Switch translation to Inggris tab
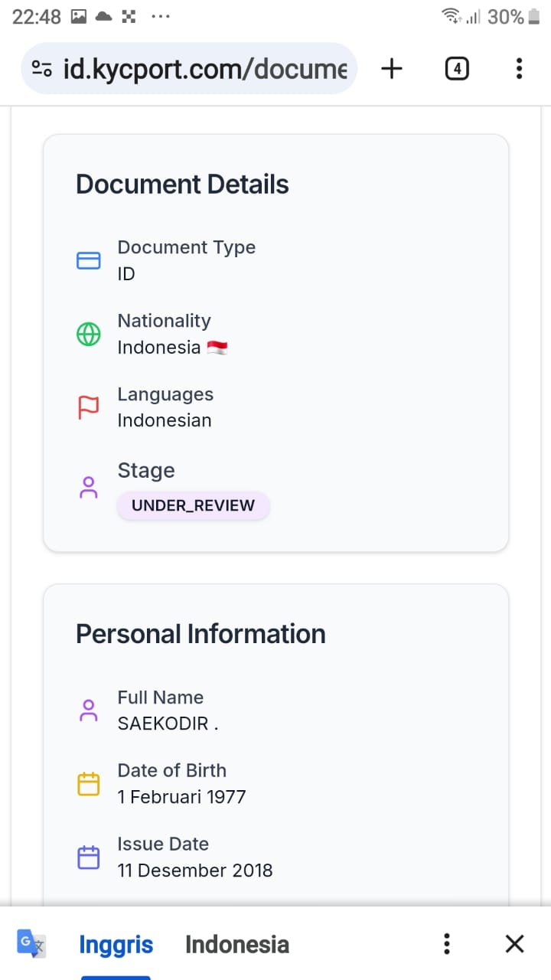This screenshot has width=551, height=980. [116, 945]
